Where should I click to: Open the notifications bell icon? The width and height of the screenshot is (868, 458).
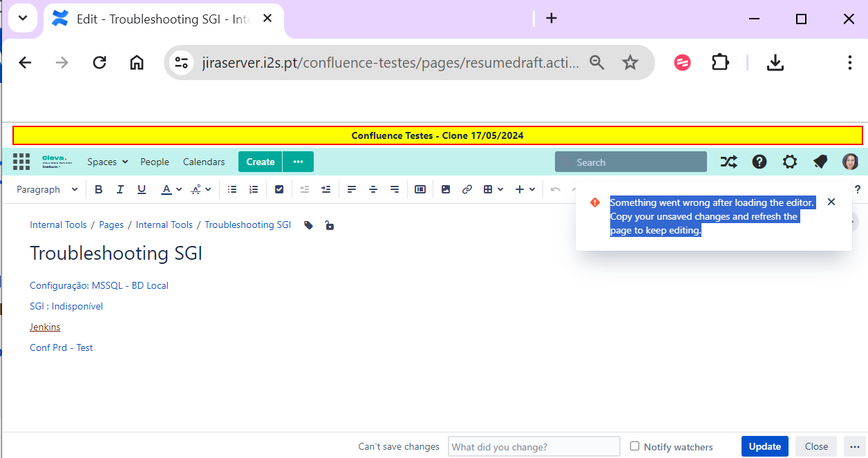pos(820,162)
